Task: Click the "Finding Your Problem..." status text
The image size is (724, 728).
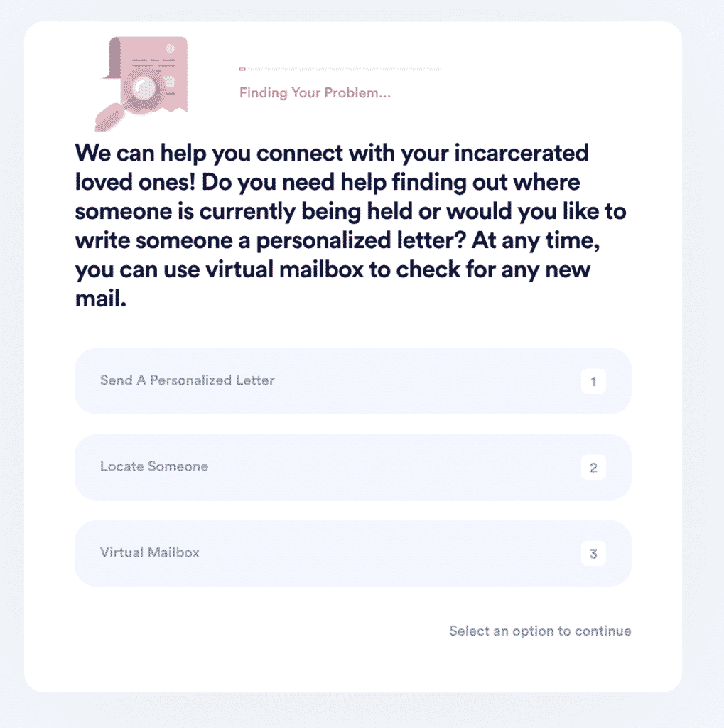Action: tap(315, 93)
